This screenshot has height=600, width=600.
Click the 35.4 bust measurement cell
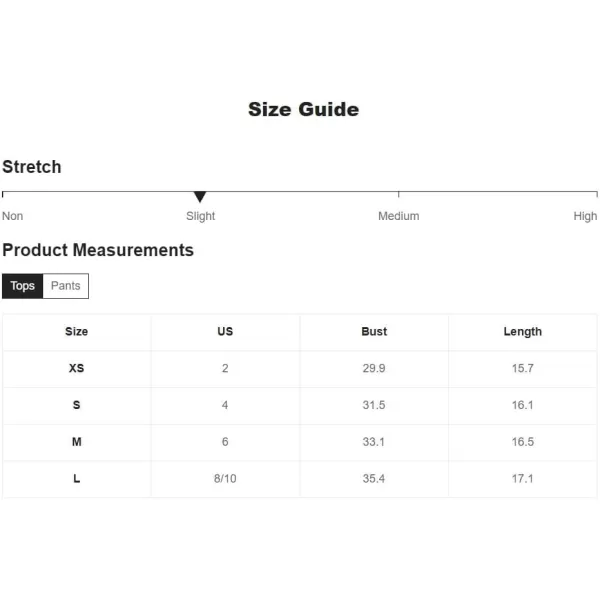(x=374, y=478)
